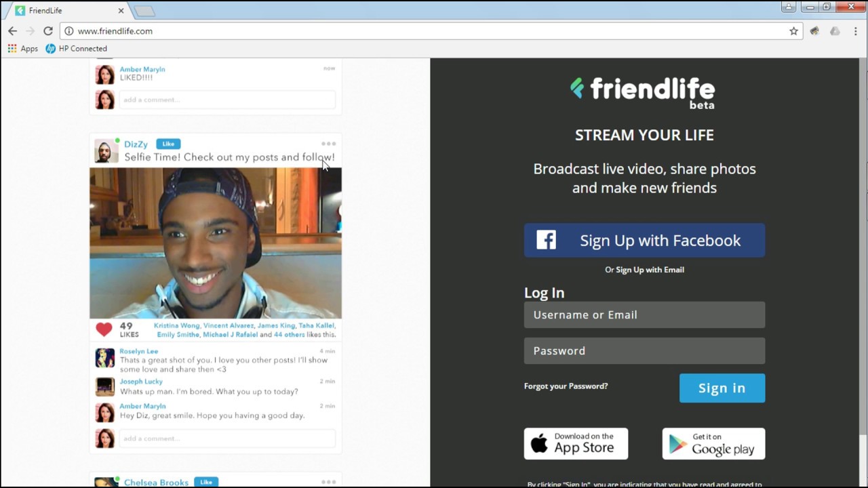
Task: Open the Apps grid in the bookmarks bar
Action: (23, 49)
